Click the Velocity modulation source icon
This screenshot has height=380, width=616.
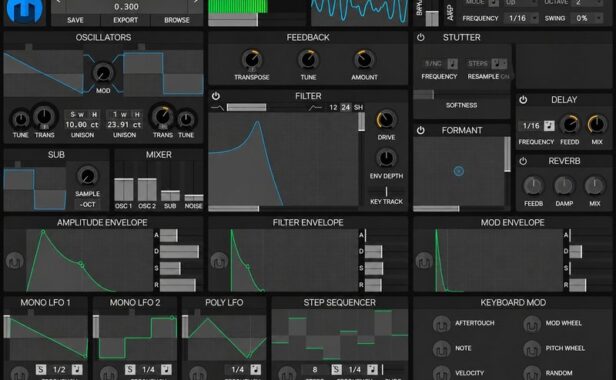442,373
